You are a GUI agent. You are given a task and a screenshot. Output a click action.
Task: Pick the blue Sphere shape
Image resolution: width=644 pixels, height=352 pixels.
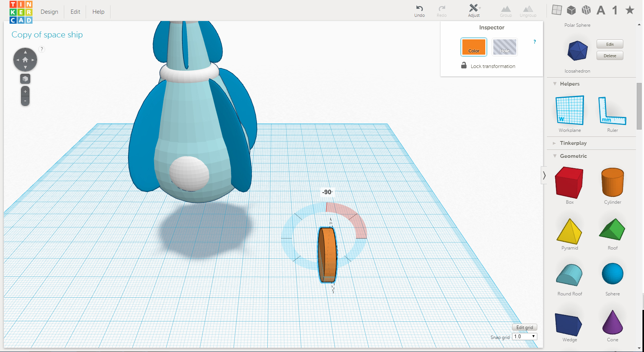pyautogui.click(x=613, y=274)
